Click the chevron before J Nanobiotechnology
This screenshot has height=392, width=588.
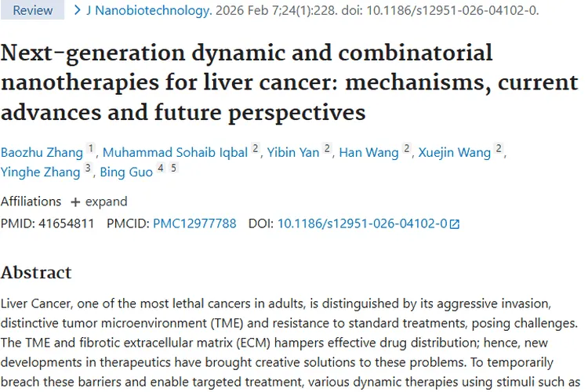click(x=77, y=10)
